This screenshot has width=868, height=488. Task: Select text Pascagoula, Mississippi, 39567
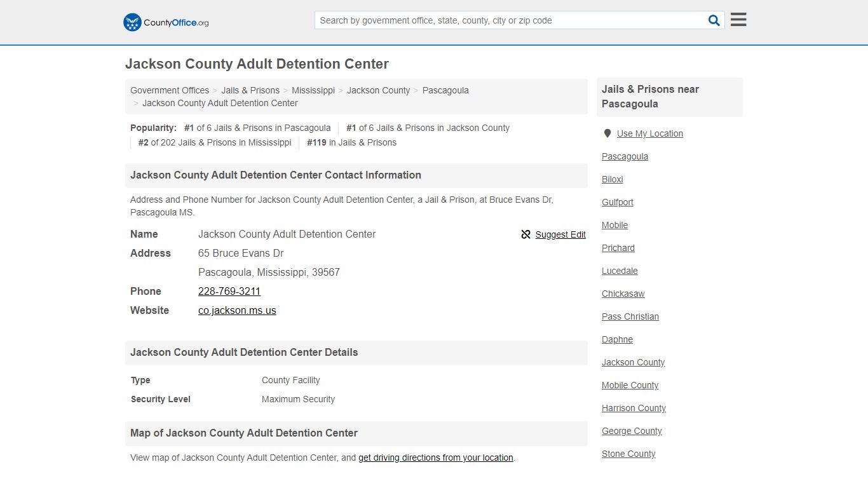pyautogui.click(x=269, y=272)
